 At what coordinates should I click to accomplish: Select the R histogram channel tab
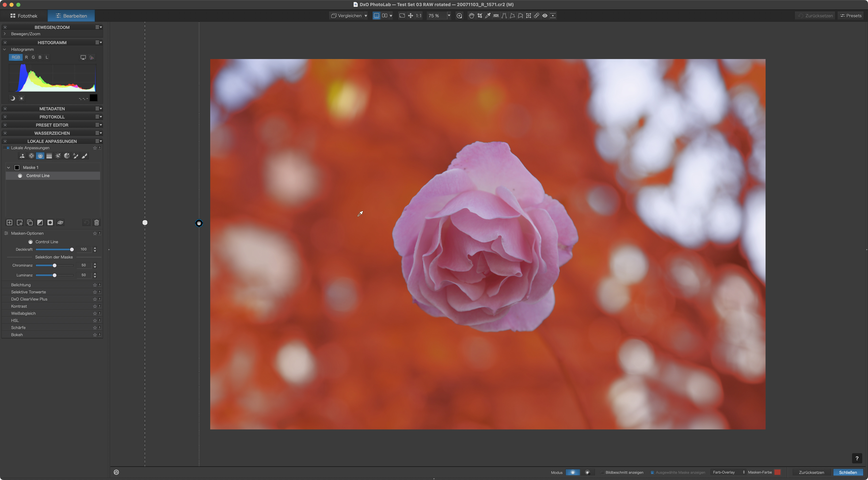[26, 57]
